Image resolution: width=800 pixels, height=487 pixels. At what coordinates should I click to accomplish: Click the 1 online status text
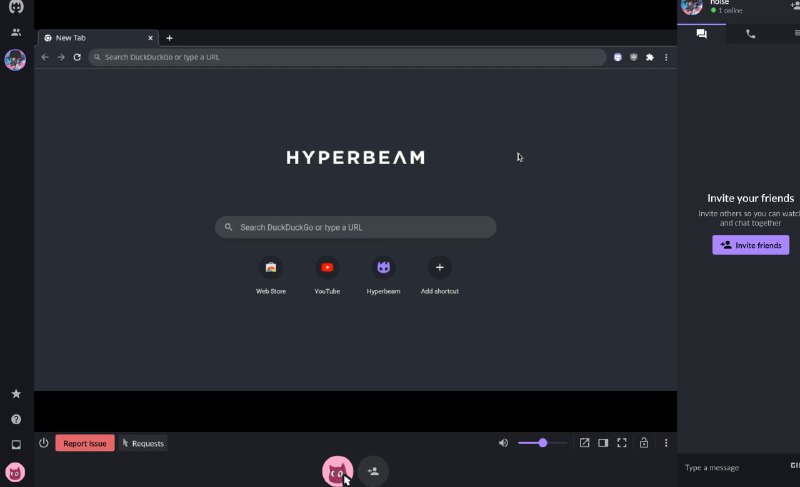[730, 10]
